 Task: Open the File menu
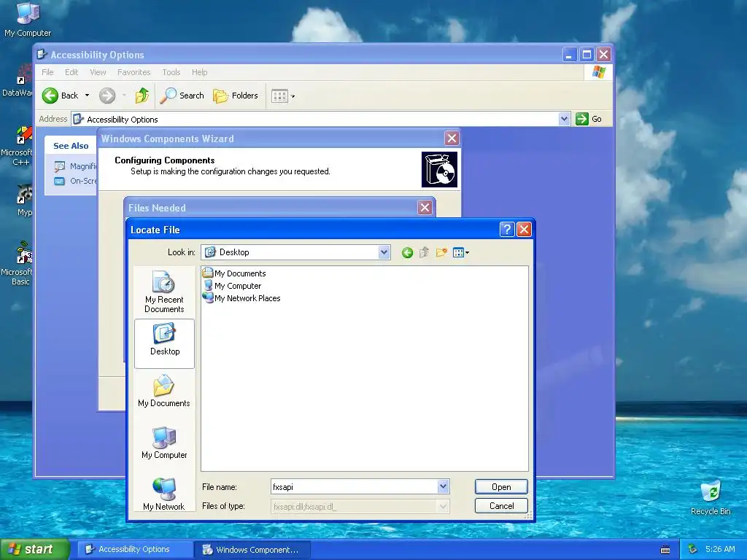[x=47, y=72]
